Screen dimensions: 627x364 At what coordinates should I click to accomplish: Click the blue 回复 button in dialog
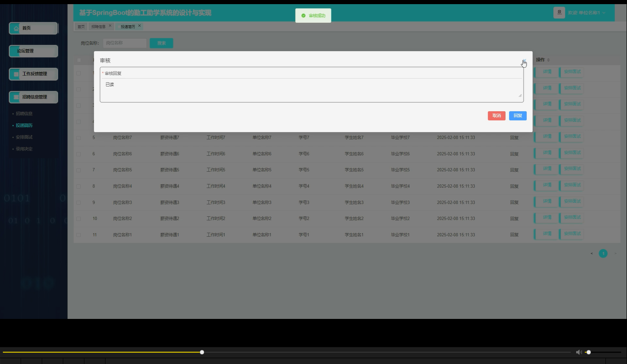518,116
